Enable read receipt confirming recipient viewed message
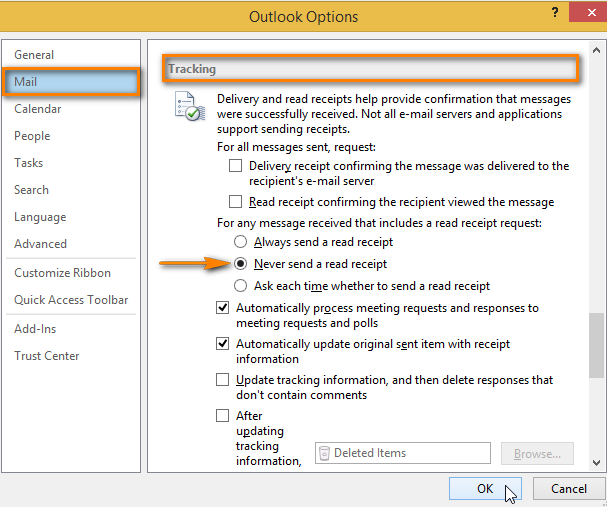 (235, 202)
